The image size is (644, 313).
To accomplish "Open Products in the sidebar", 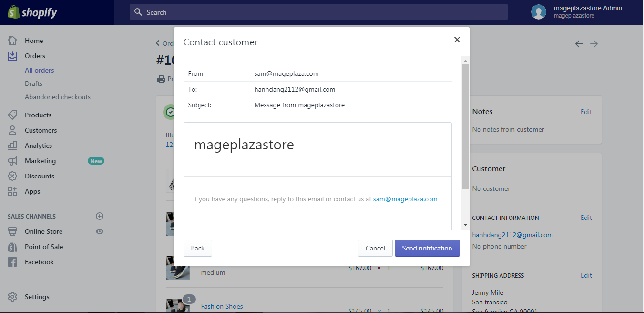I will (38, 115).
